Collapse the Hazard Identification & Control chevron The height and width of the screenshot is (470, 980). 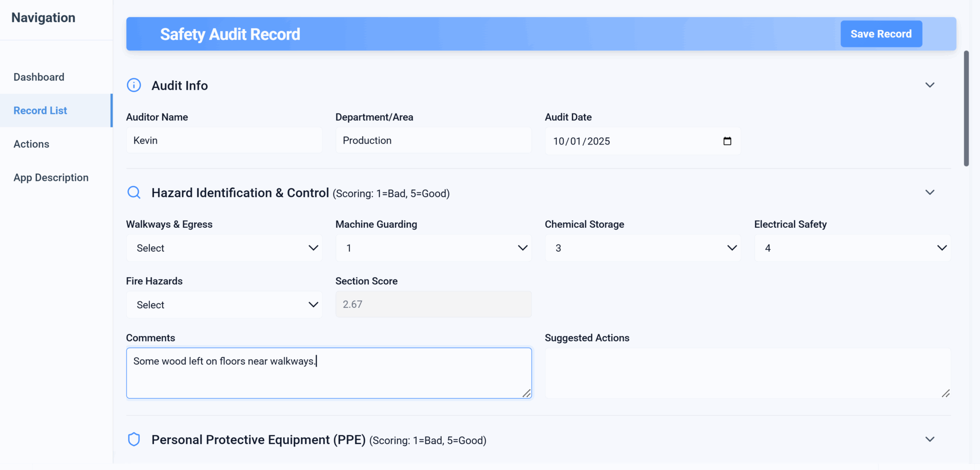coord(930,192)
